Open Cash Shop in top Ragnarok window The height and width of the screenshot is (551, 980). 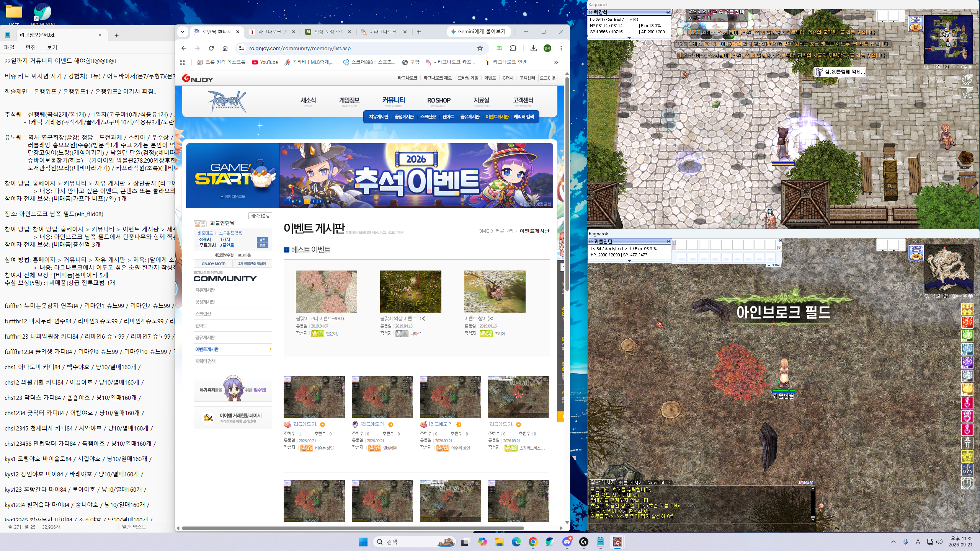pos(916,23)
